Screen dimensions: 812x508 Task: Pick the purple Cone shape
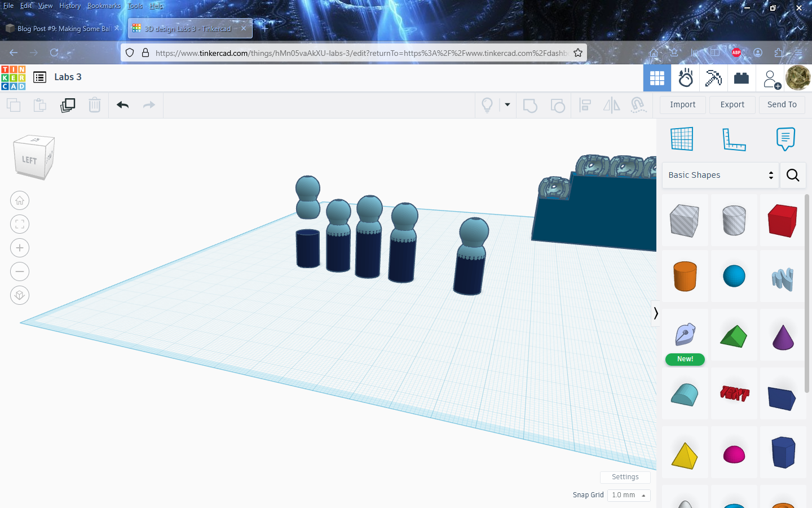tap(783, 336)
